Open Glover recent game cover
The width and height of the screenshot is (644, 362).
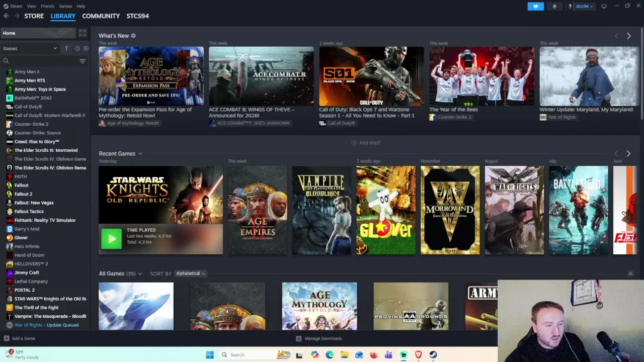(386, 210)
